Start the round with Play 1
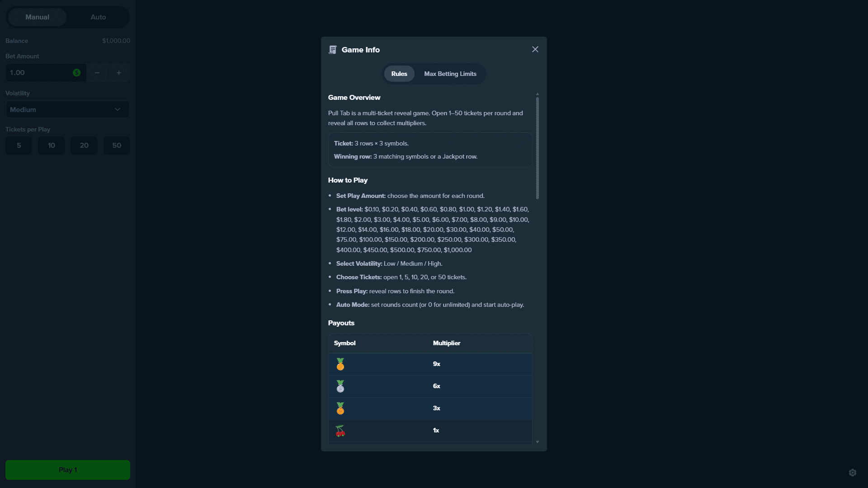The image size is (868, 488). 68,470
